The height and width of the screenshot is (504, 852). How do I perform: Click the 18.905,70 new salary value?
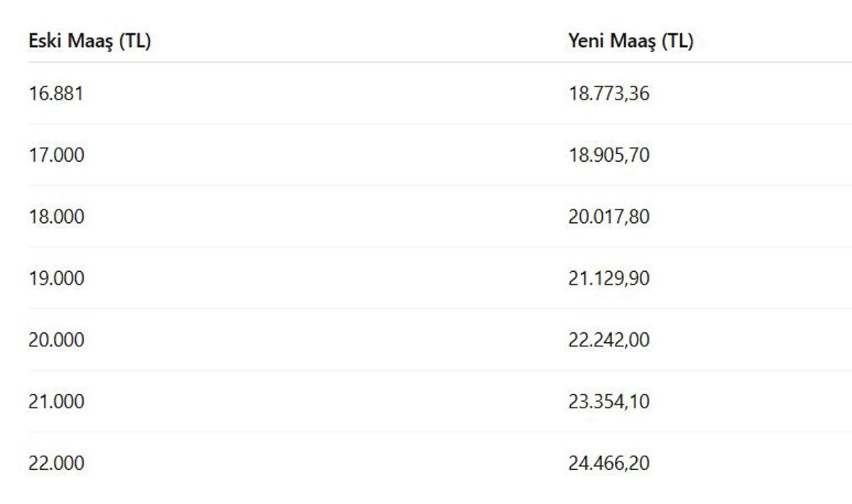[608, 155]
